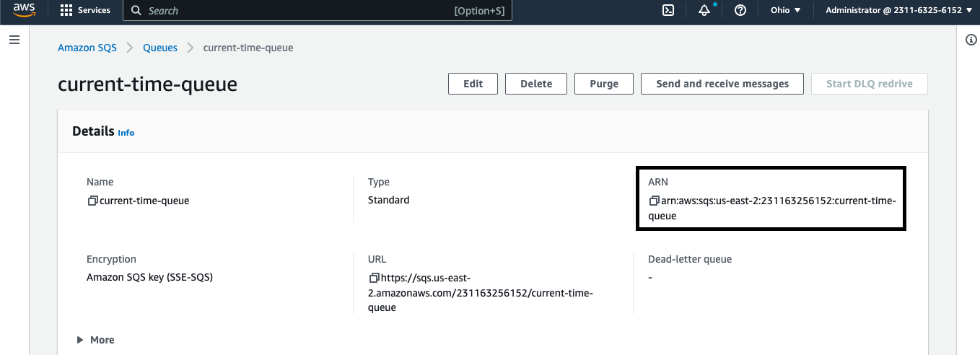This screenshot has height=355, width=980.
Task: Copy the queue ARN
Action: pyautogui.click(x=654, y=201)
